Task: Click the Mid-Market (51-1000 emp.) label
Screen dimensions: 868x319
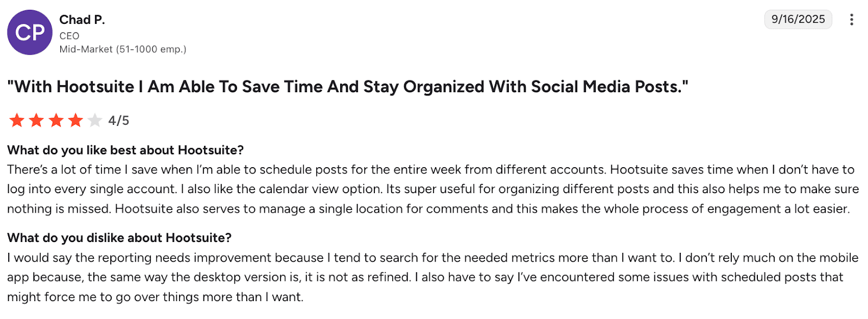Action: [x=123, y=49]
